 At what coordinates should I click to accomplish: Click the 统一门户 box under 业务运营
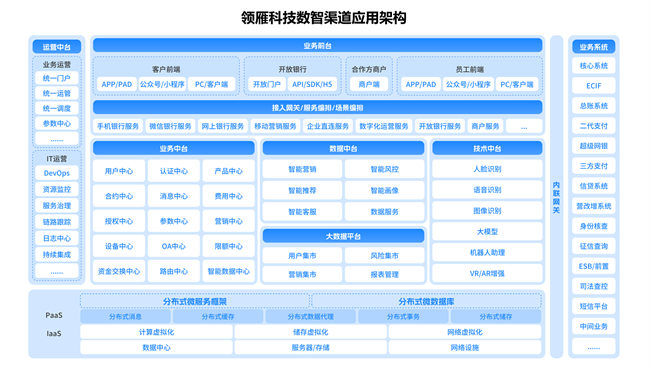point(57,78)
